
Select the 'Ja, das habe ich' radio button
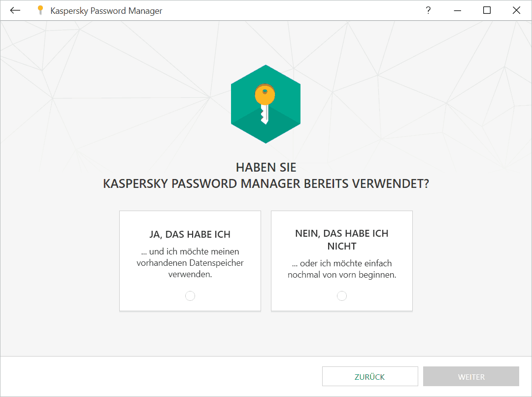click(x=190, y=296)
